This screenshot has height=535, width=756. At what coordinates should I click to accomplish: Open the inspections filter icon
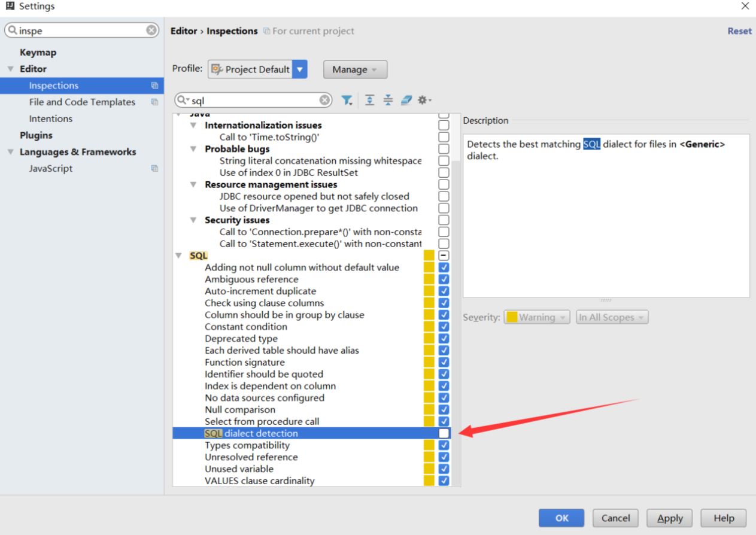click(x=346, y=100)
